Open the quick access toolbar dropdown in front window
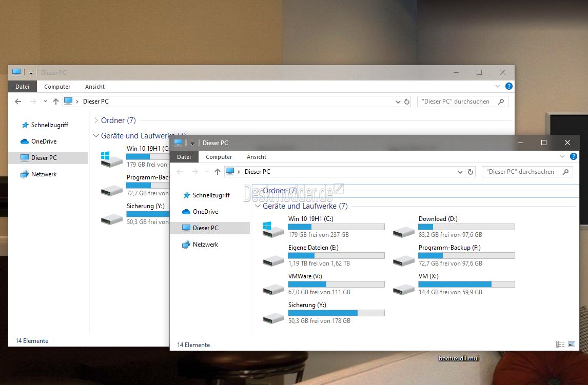 pos(192,143)
